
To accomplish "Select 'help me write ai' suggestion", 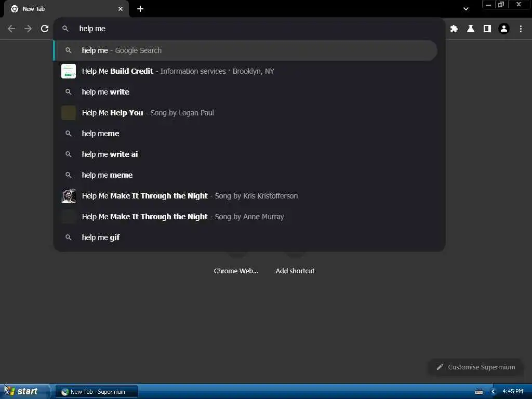I will pyautogui.click(x=246, y=154).
